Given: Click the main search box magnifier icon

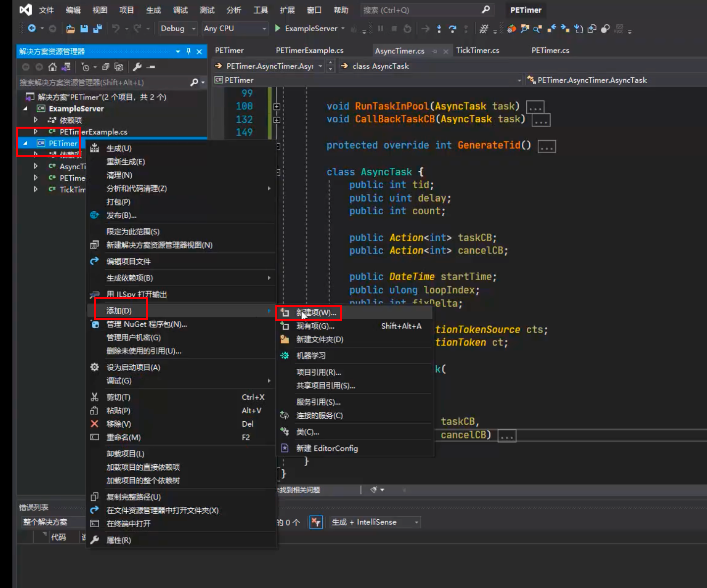Looking at the screenshot, I should coord(486,9).
